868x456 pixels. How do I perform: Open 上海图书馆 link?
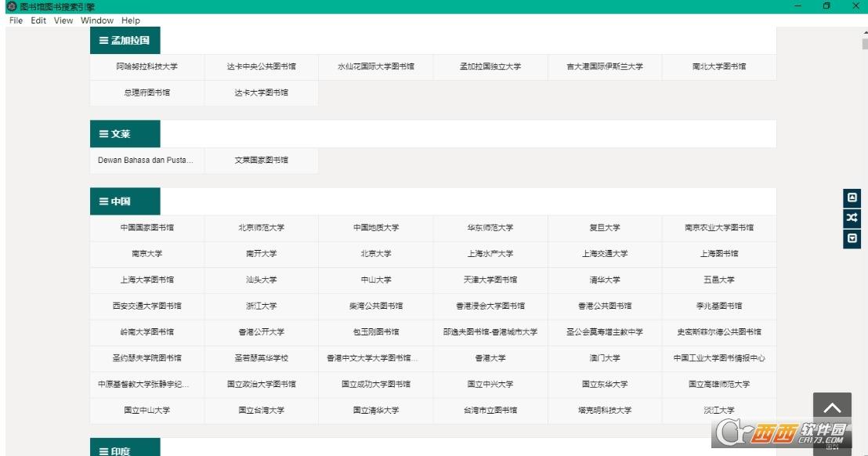(x=719, y=253)
